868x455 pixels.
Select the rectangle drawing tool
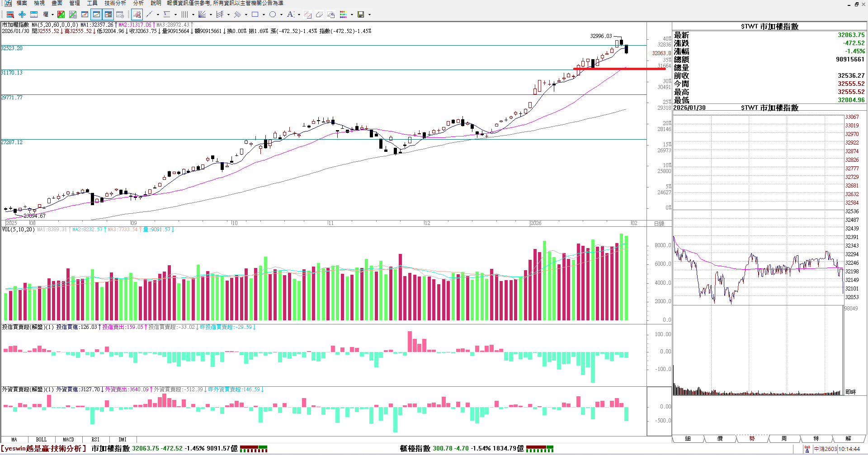tap(255, 14)
